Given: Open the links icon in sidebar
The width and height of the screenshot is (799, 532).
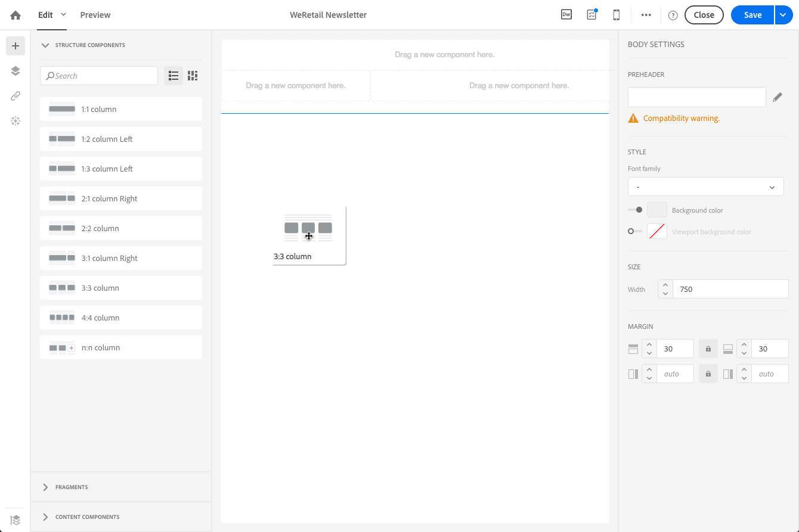Looking at the screenshot, I should tap(16, 96).
